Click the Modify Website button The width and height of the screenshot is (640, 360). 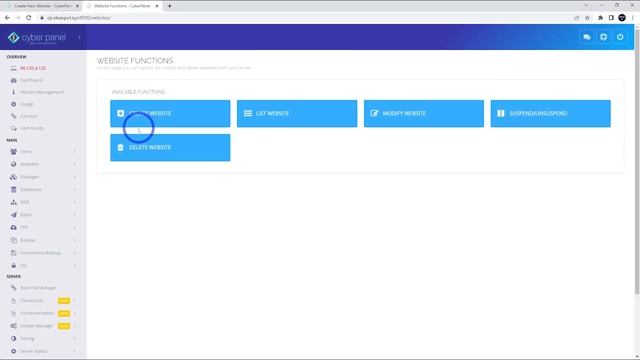424,113
